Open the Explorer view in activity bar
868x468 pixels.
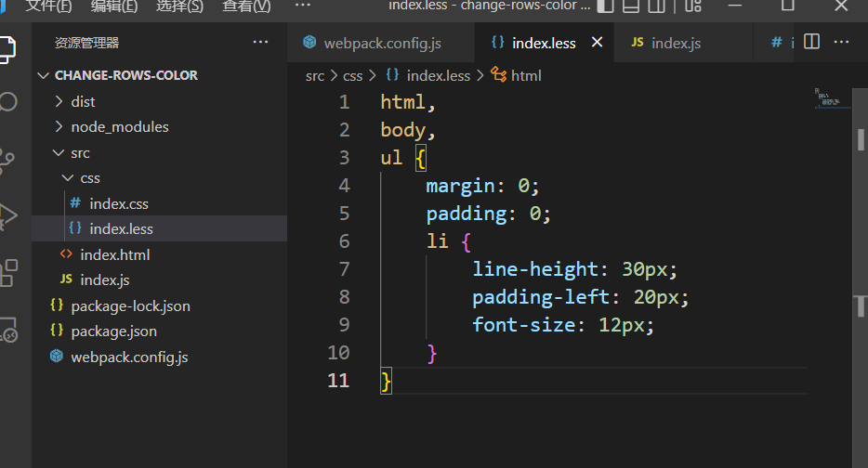7,45
